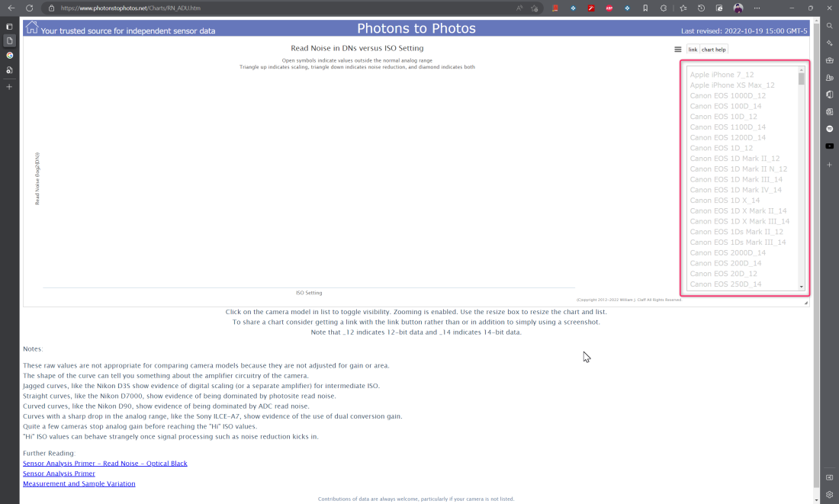Toggle Canon EOS 1100D_14 visibility
The height and width of the screenshot is (504, 839).
[728, 127]
